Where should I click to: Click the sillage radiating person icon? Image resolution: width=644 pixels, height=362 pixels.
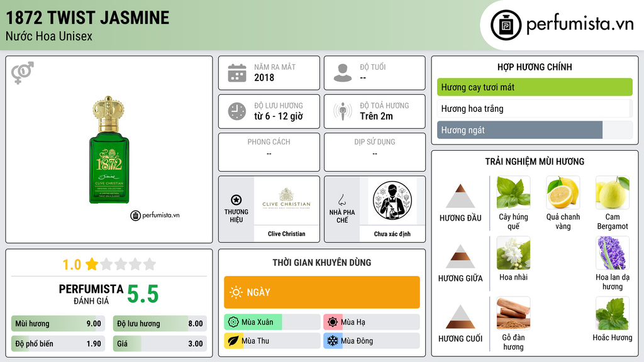[343, 111]
